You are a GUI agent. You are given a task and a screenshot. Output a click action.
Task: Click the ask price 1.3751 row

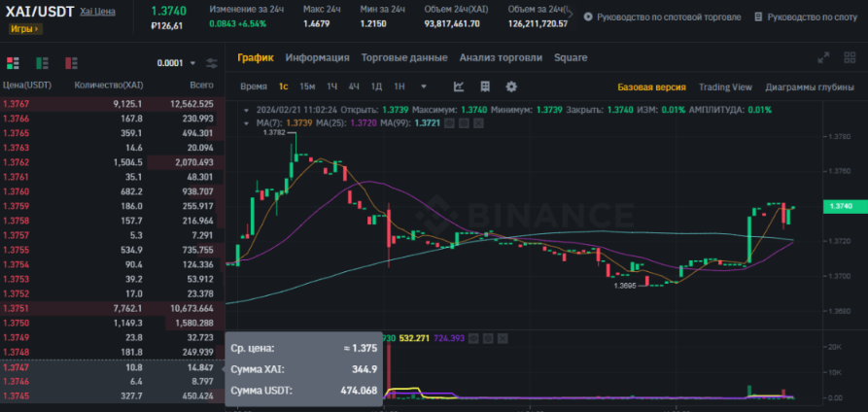(113, 308)
